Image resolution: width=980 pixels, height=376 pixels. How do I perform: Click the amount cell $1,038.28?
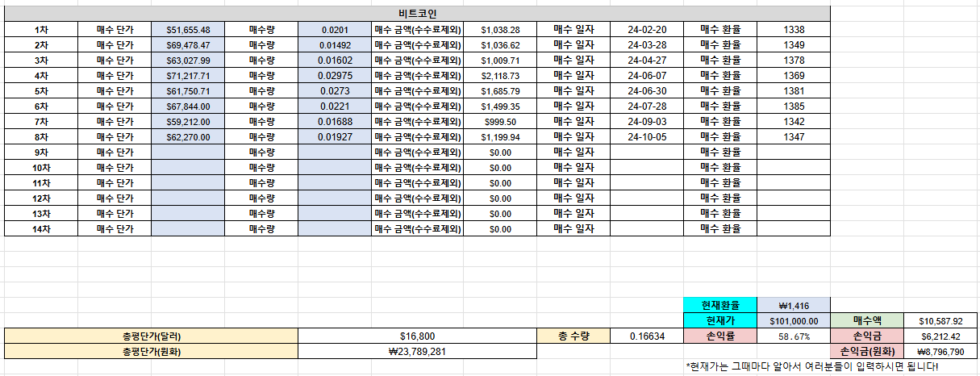click(500, 30)
